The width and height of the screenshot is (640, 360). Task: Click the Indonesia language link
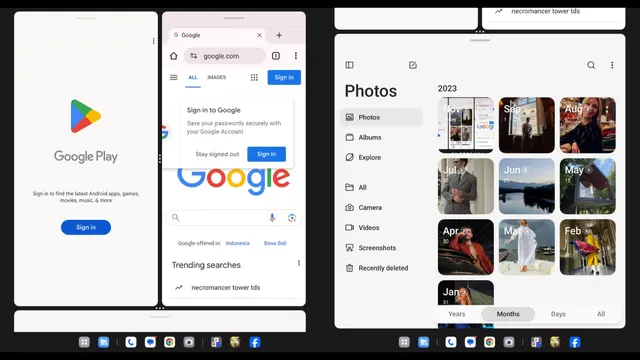point(238,243)
